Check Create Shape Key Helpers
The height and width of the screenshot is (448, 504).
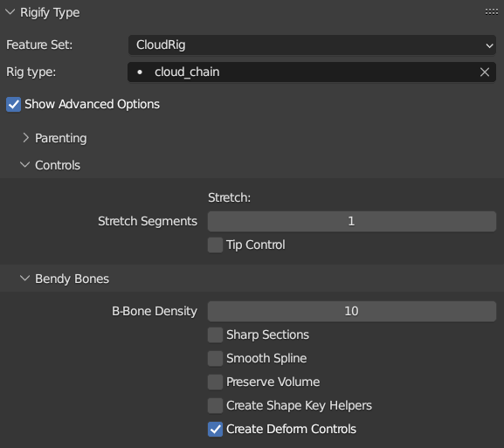click(x=215, y=405)
